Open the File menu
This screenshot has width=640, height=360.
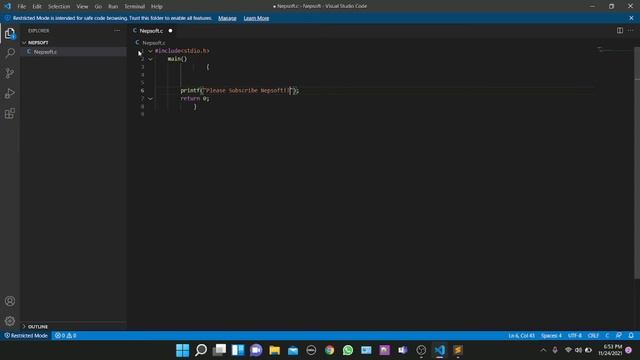(22, 7)
